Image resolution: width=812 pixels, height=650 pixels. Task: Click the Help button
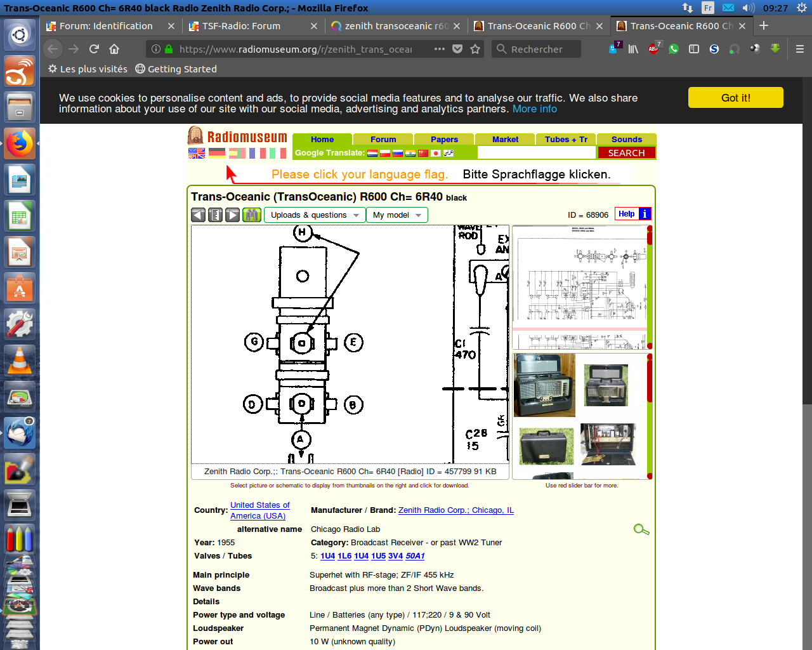pyautogui.click(x=627, y=214)
